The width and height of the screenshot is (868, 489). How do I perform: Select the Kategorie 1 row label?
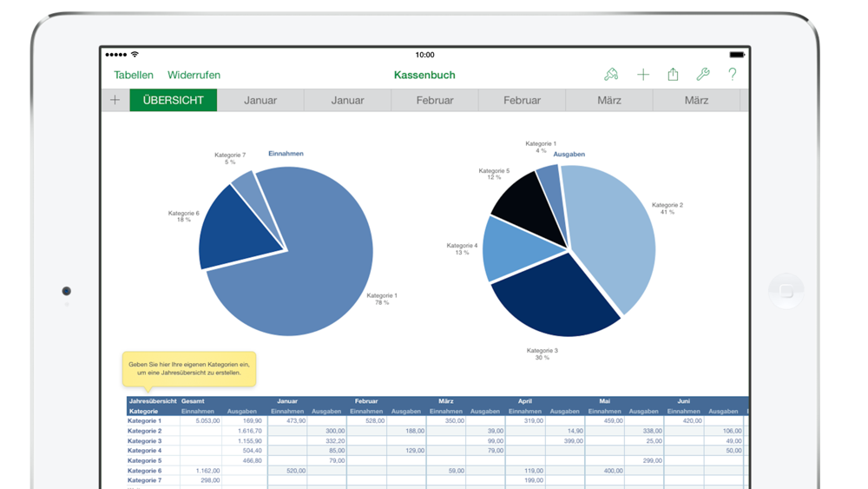(144, 421)
